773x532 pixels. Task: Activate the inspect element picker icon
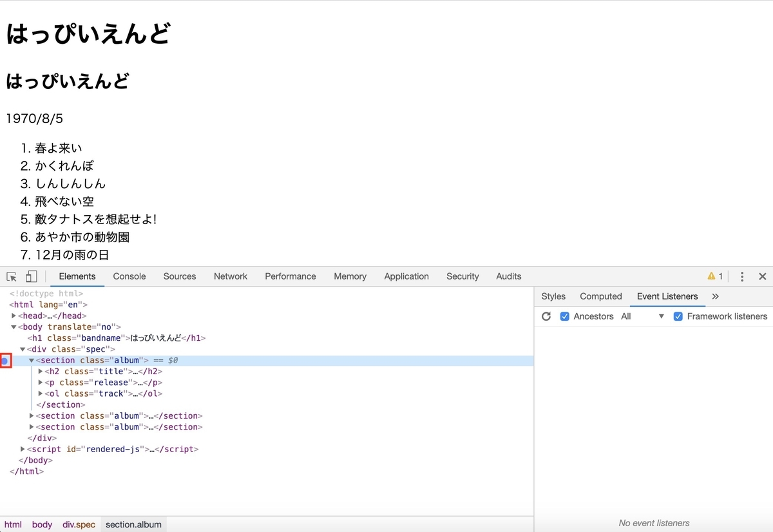tap(12, 276)
